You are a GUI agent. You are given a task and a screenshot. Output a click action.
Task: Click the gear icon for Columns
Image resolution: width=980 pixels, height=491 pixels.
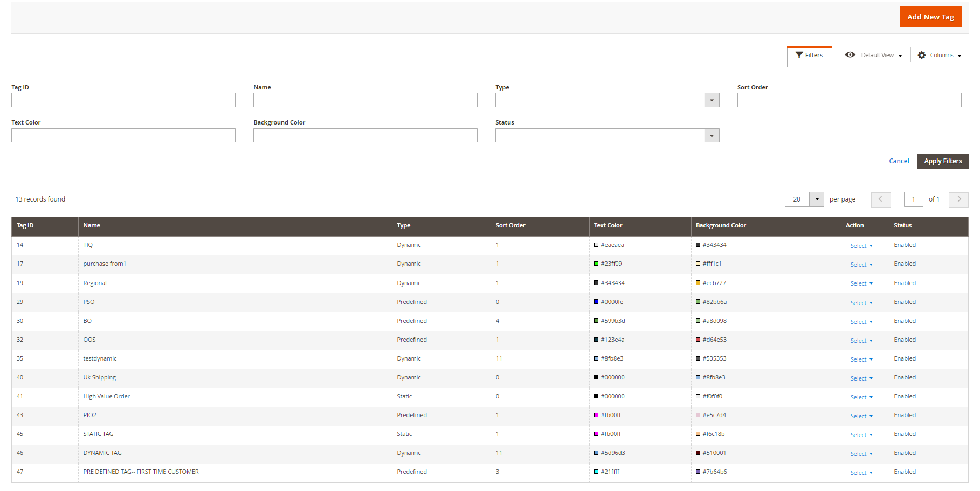click(922, 55)
